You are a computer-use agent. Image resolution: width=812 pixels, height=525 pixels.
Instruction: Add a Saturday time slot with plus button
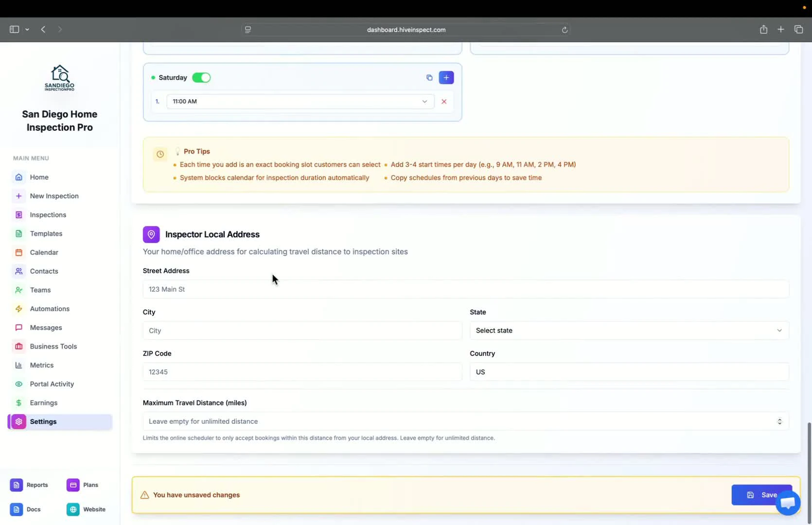[x=446, y=78]
